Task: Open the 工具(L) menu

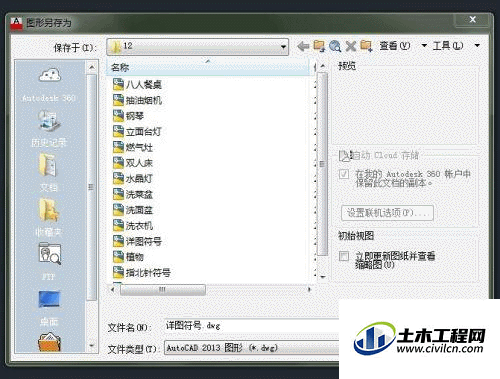Action: (x=448, y=46)
